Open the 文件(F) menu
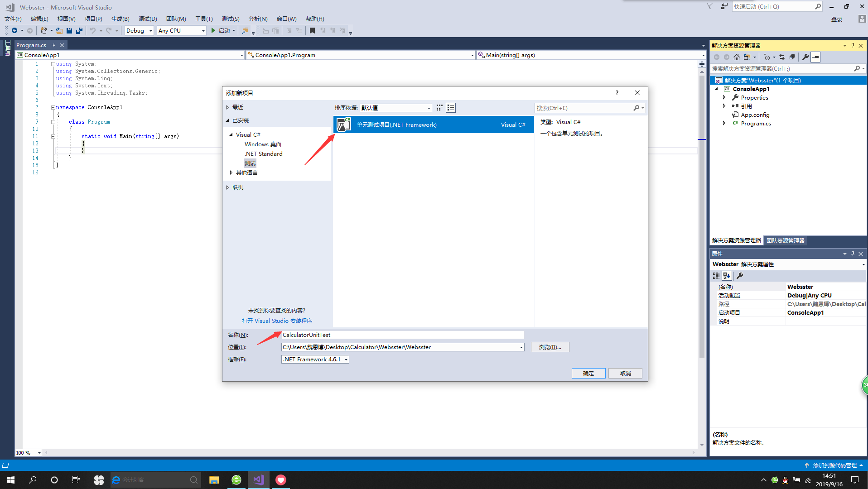The height and width of the screenshot is (489, 868). [x=13, y=19]
